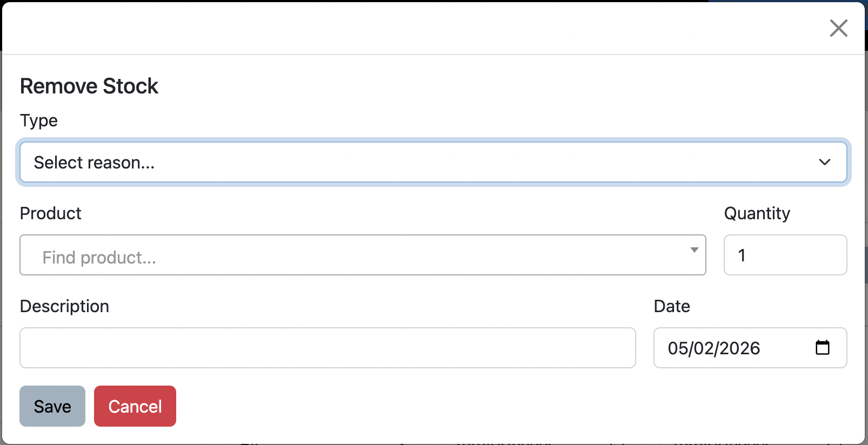Screen dimensions: 868x445
Task: Expand the Find product... combo box
Action: [x=363, y=255]
